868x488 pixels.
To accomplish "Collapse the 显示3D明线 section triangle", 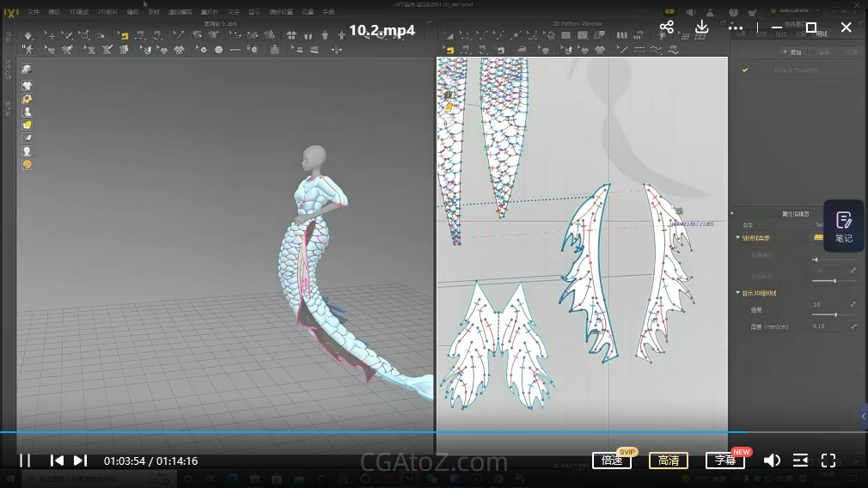I will click(x=737, y=293).
